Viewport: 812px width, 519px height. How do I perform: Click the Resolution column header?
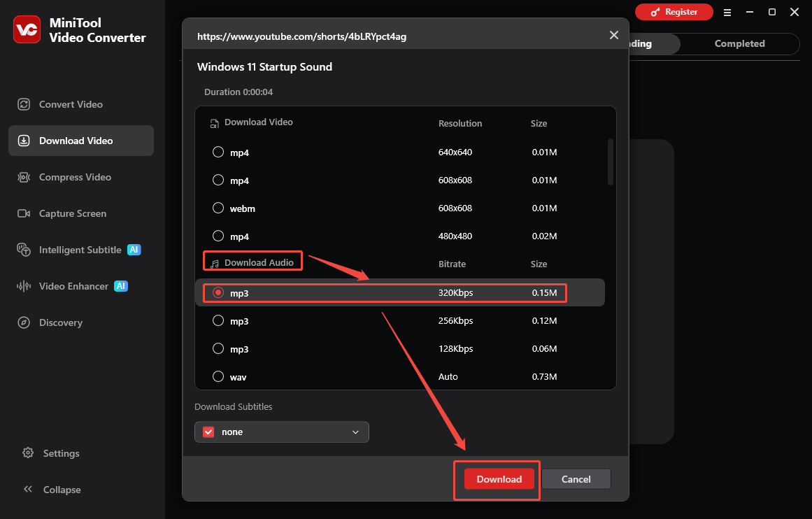click(460, 123)
